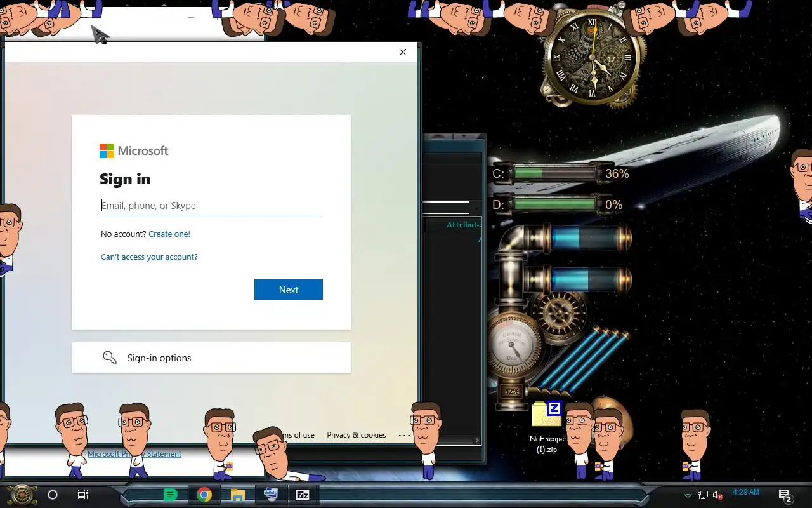Click the 42% gauge readout
The height and width of the screenshot is (508, 812).
click(x=512, y=392)
